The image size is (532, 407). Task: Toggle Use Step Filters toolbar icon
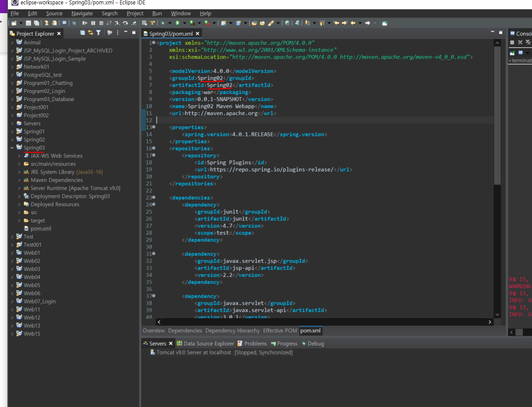152,23
